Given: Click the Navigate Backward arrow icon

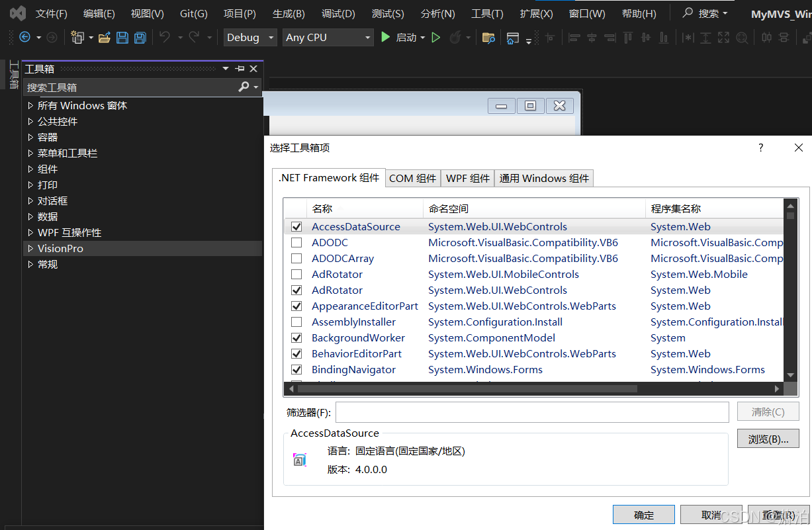Looking at the screenshot, I should [25, 38].
